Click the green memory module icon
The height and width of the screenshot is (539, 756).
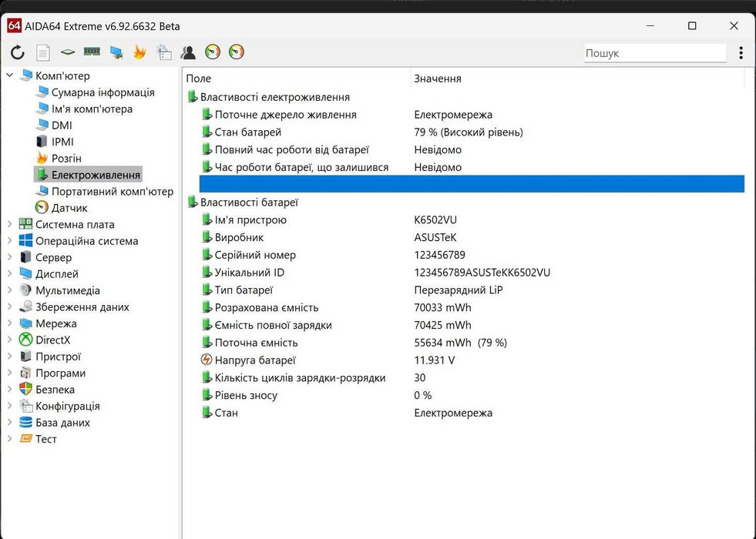92,53
